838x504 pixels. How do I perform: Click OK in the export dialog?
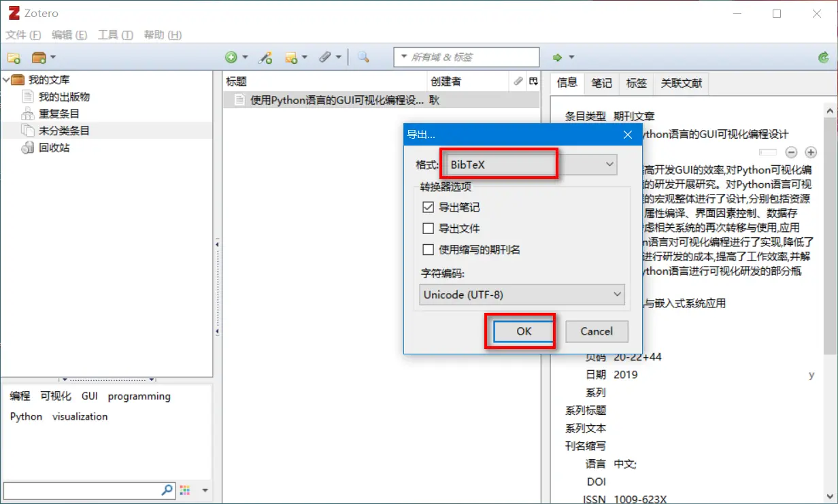click(x=523, y=331)
